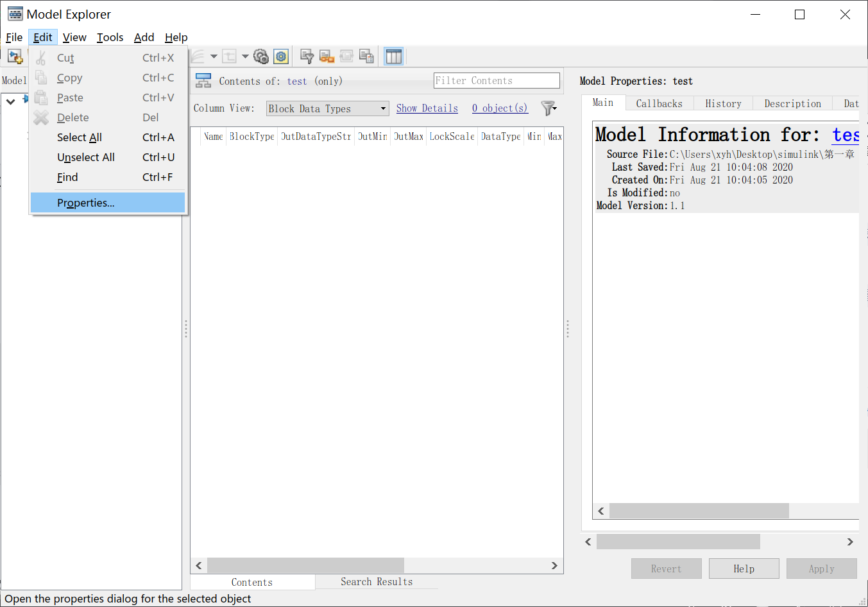Toggle the column layout view icon
This screenshot has height=607, width=868.
(x=394, y=56)
